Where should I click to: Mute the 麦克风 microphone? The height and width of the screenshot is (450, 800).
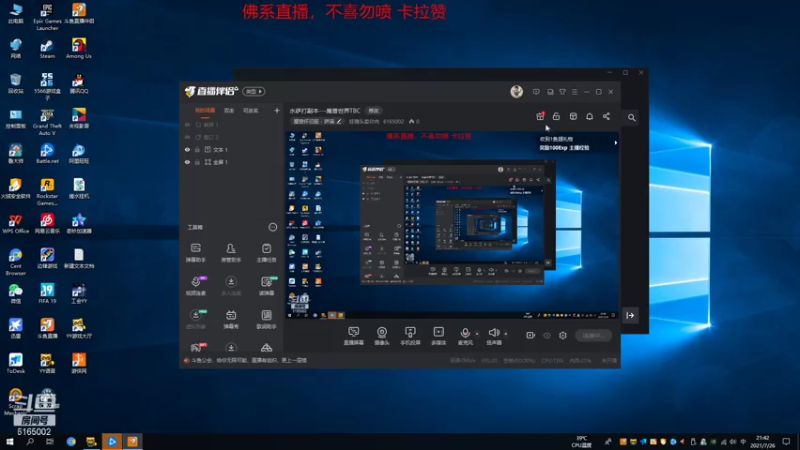coord(465,336)
